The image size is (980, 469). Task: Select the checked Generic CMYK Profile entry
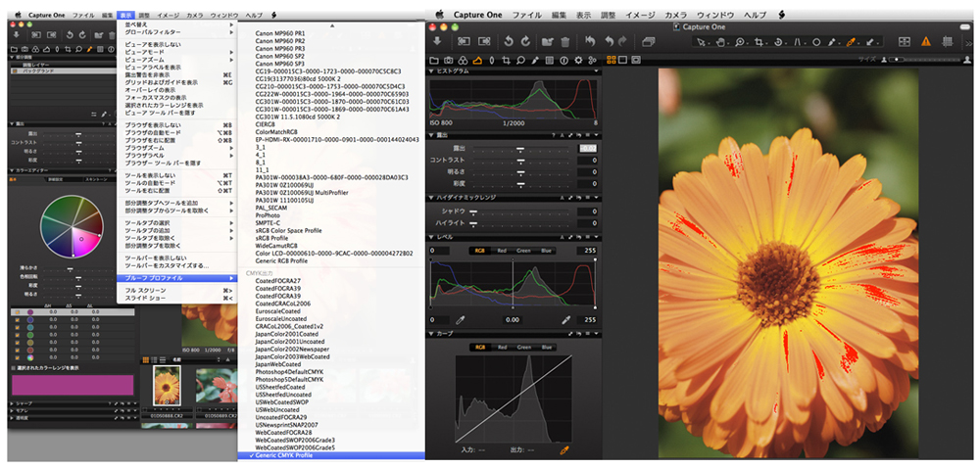[x=331, y=455]
